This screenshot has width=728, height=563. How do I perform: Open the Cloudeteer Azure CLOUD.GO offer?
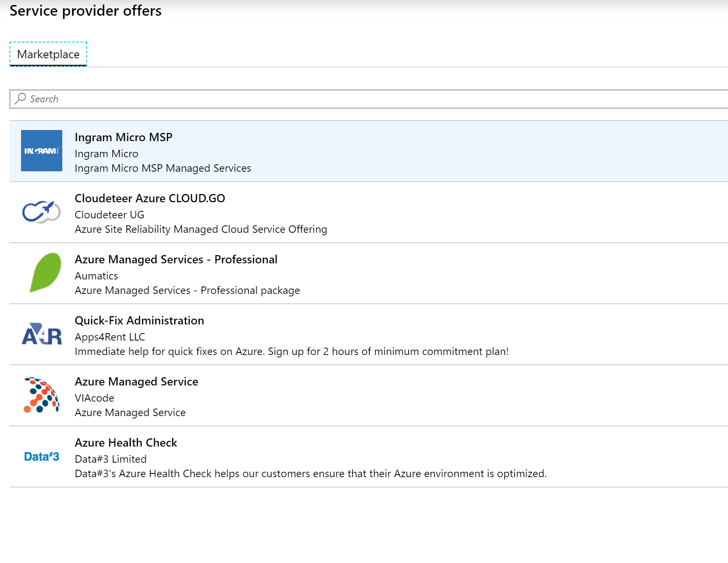coord(369,212)
